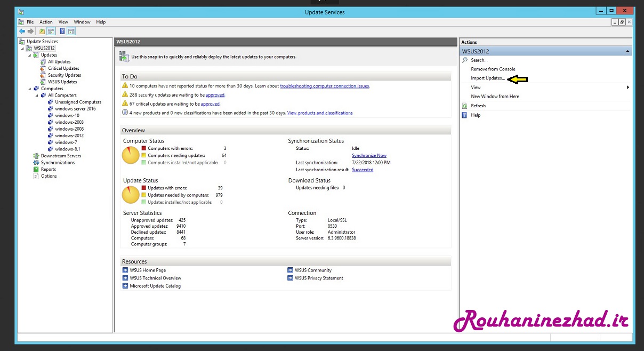Select the windows-2003 computer group
Viewport: 644px width, 351px height.
coord(69,122)
